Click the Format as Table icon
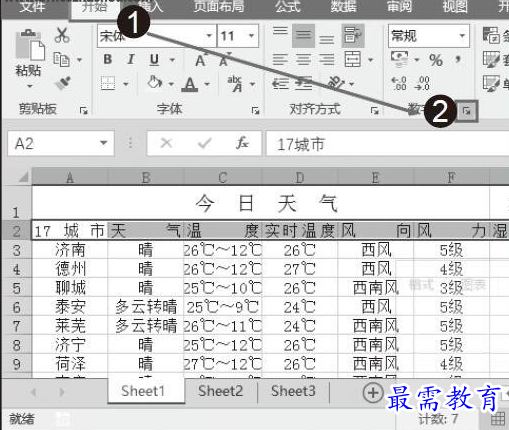509x430 pixels. click(x=491, y=60)
